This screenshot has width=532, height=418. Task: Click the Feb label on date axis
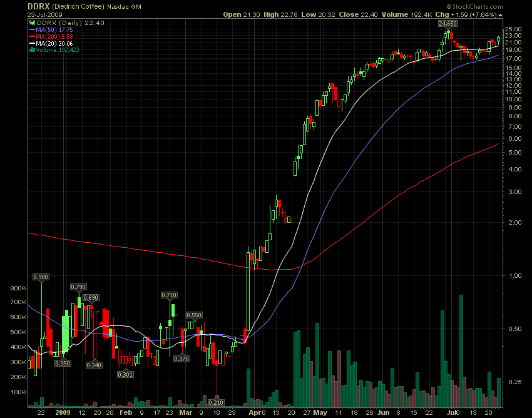click(126, 412)
